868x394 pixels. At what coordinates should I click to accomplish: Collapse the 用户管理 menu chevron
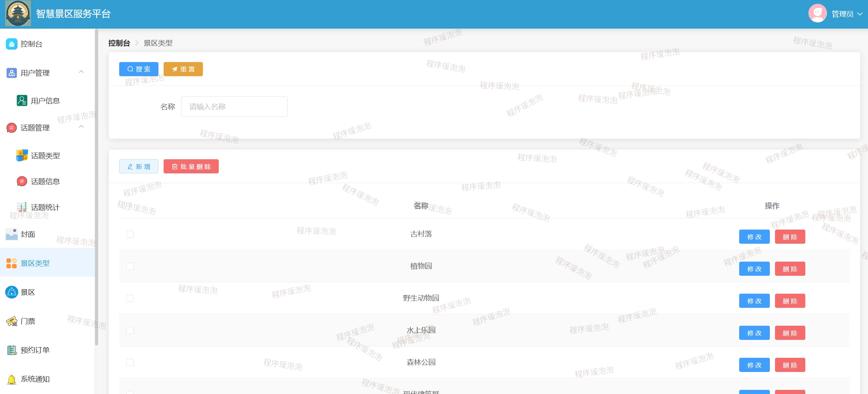pyautogui.click(x=81, y=72)
